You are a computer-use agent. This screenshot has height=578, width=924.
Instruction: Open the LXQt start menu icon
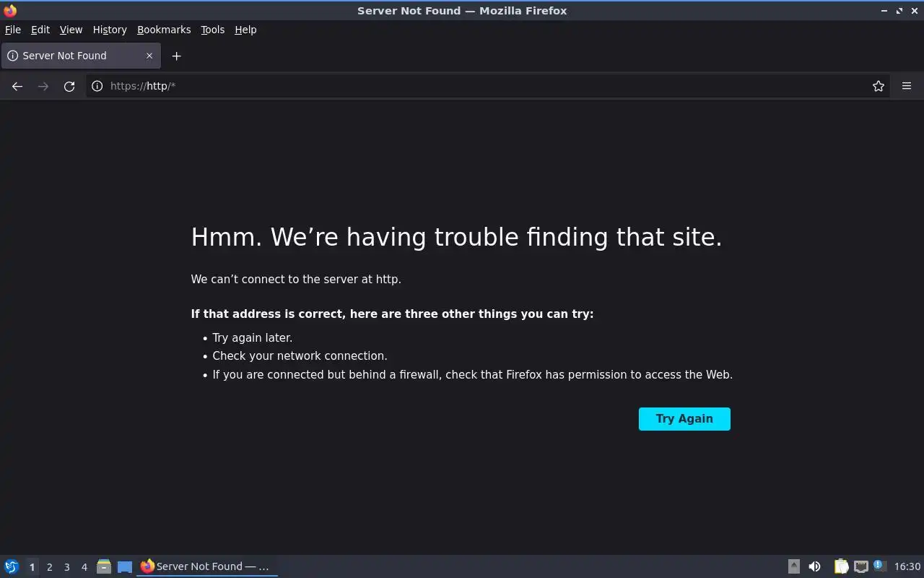tap(12, 566)
